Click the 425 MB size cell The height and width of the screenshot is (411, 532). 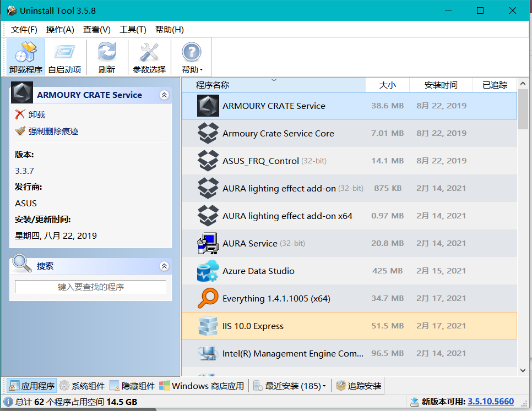[x=388, y=271]
